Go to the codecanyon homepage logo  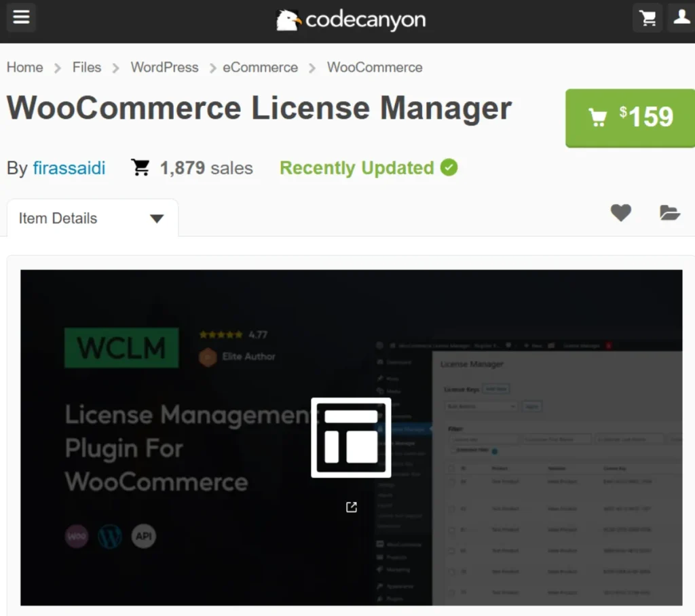351,20
